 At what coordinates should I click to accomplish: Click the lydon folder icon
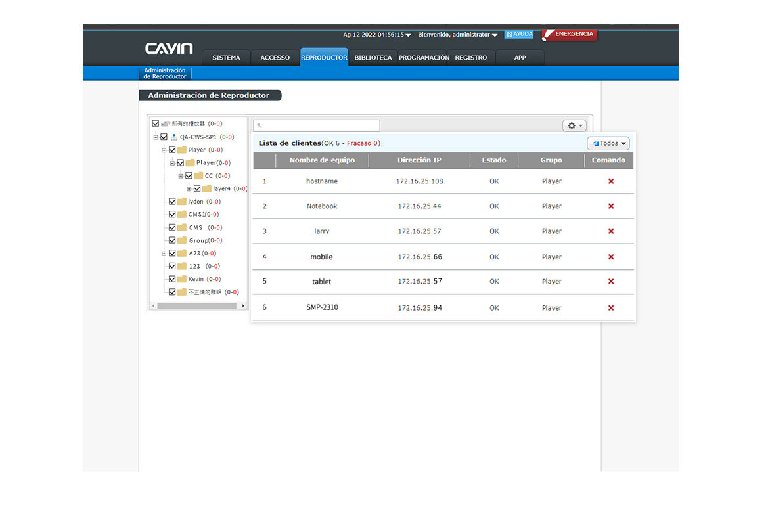(182, 202)
